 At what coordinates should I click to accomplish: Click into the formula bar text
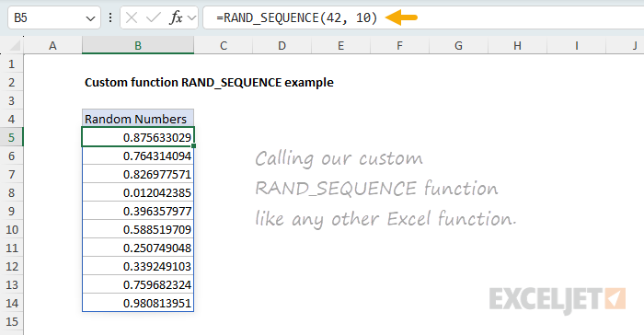(296, 17)
